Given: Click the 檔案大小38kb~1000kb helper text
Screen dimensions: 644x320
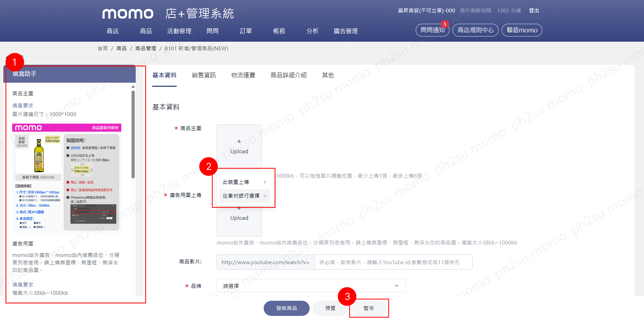Looking at the screenshot, I should coord(40,293).
